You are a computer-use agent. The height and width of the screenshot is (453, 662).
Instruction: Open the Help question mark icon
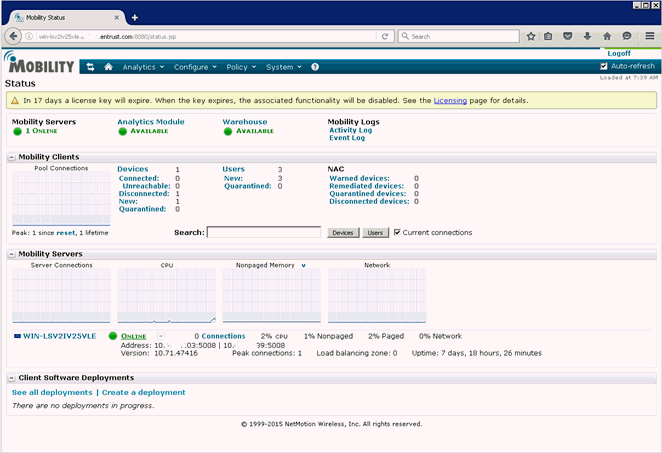[x=315, y=67]
